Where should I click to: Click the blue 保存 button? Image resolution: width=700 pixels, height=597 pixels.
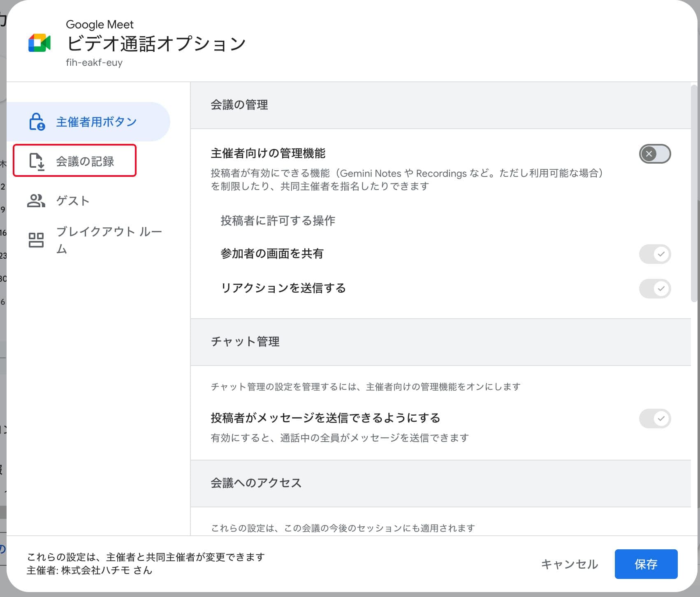point(646,564)
